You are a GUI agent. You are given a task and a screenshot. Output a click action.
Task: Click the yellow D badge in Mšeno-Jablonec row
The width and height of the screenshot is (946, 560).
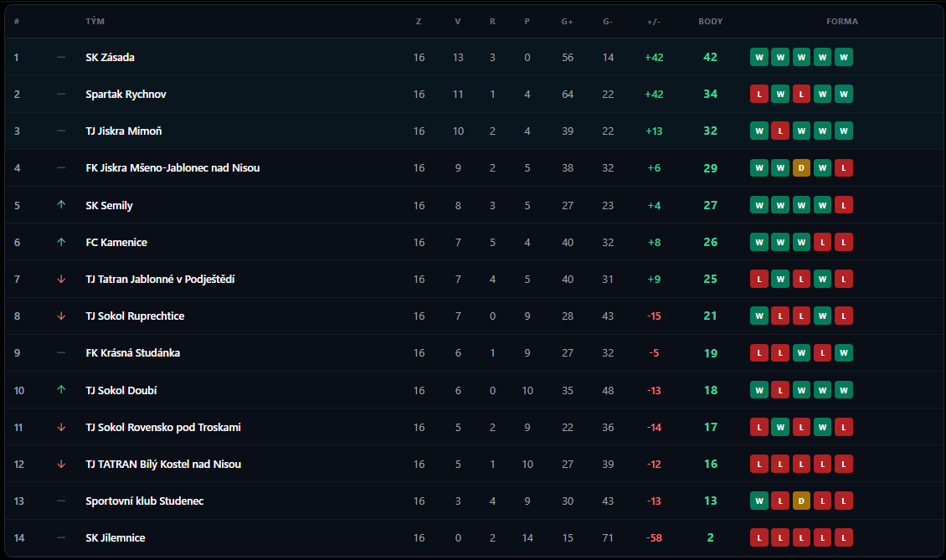tap(801, 168)
